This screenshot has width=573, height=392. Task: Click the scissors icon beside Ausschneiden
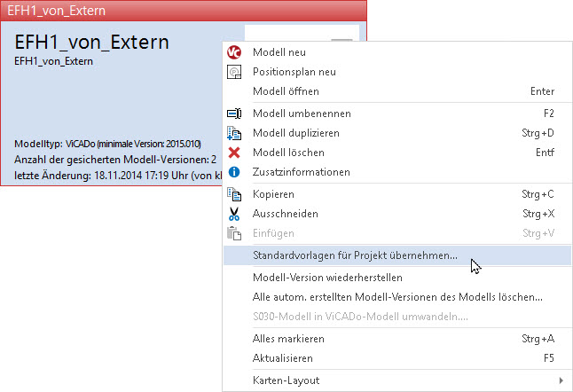[x=234, y=214]
